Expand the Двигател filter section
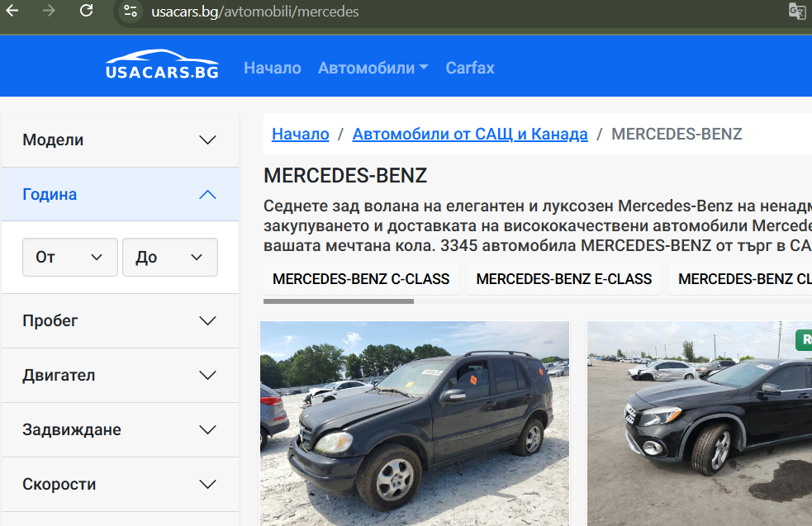Screen dimensions: 812x526 coord(120,376)
